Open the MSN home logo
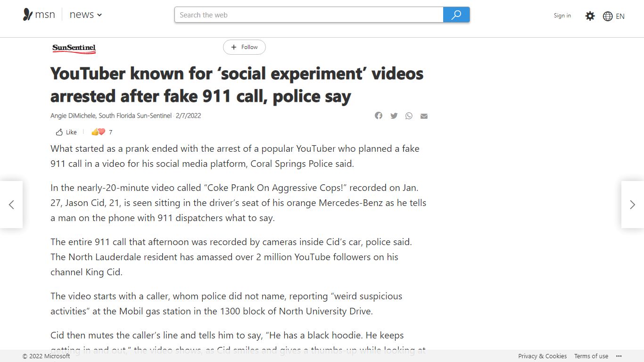 tap(39, 15)
